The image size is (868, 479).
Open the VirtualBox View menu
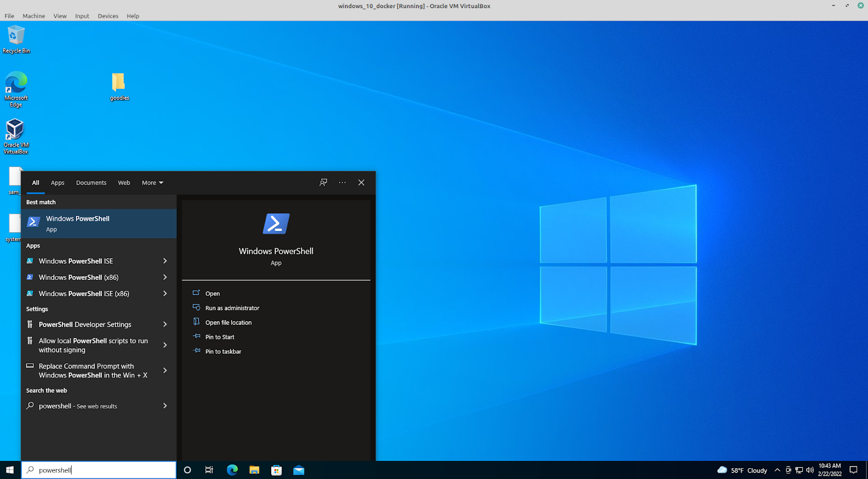[60, 16]
